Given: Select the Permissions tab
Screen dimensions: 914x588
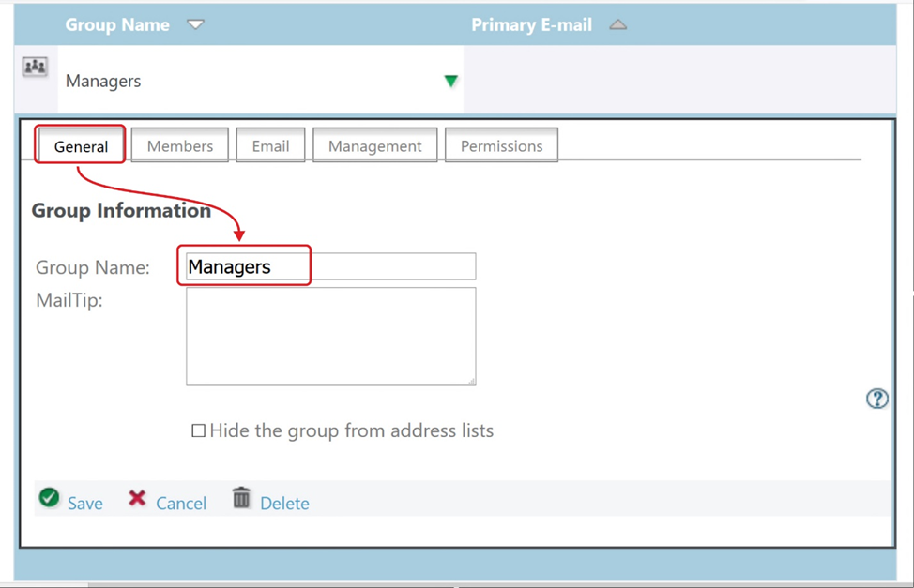Looking at the screenshot, I should (x=501, y=146).
